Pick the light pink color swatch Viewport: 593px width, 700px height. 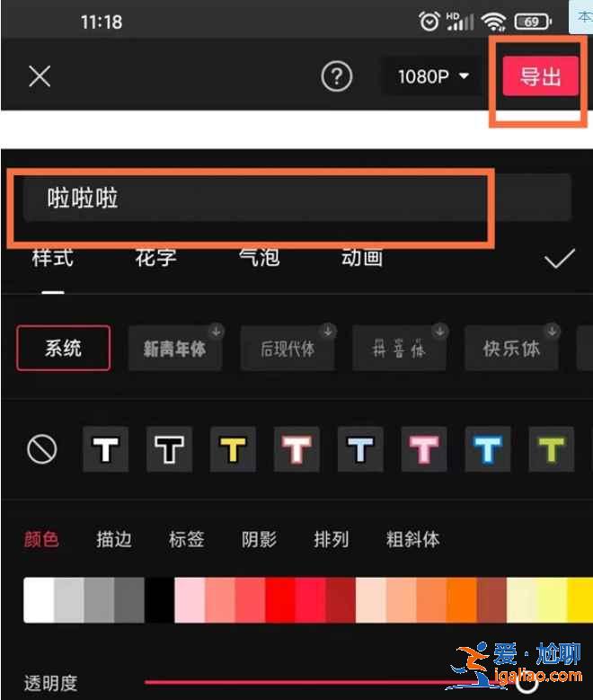(190, 600)
